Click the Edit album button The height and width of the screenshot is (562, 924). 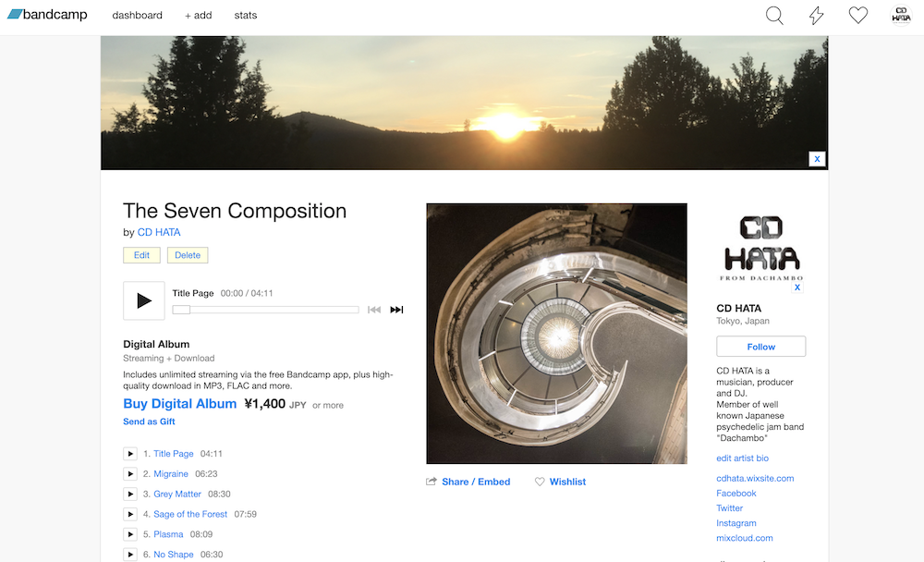click(x=141, y=255)
